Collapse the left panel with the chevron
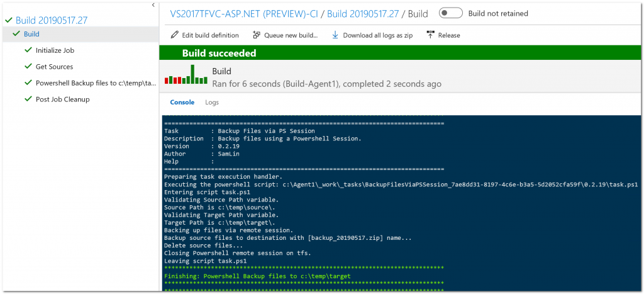Screen dimensions: 644x294 pos(153,5)
